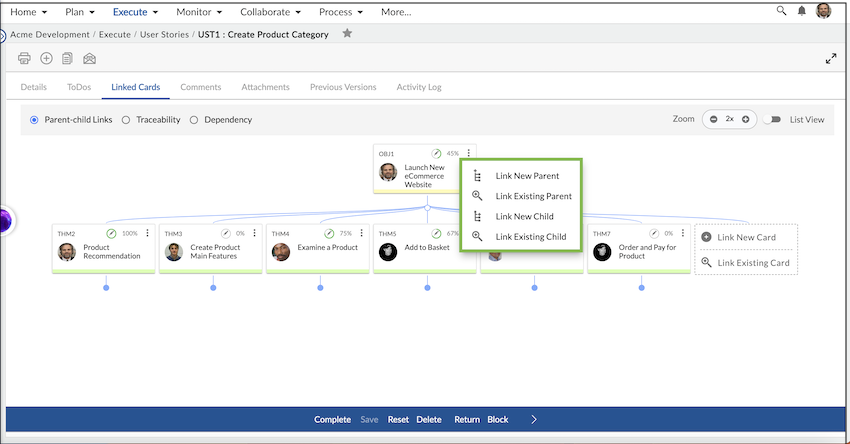Image resolution: width=850 pixels, height=444 pixels.
Task: Click the envelope mail icon in the toolbar
Action: click(x=90, y=59)
